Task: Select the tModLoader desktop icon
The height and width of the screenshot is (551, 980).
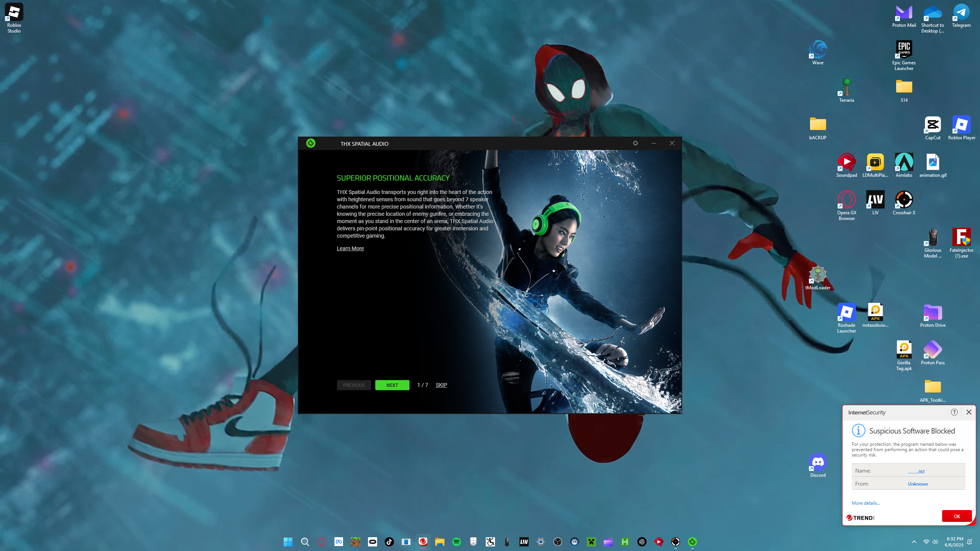Action: tap(818, 278)
